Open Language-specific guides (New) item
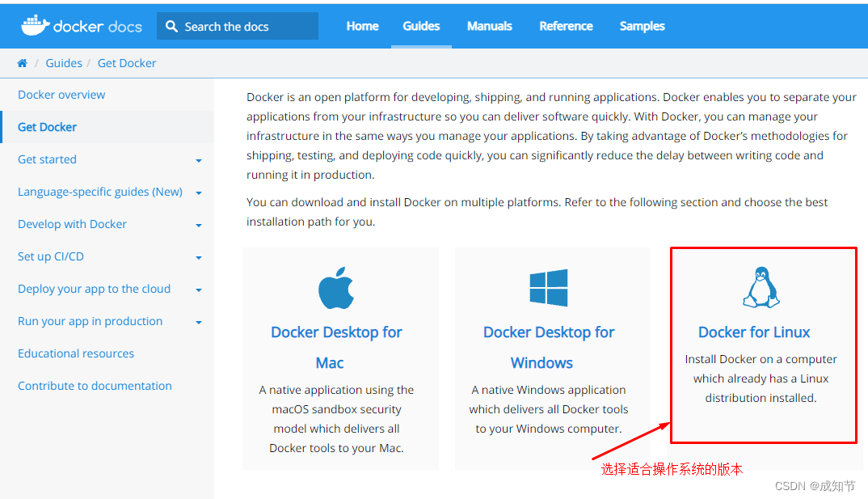This screenshot has height=499, width=868. (x=100, y=192)
